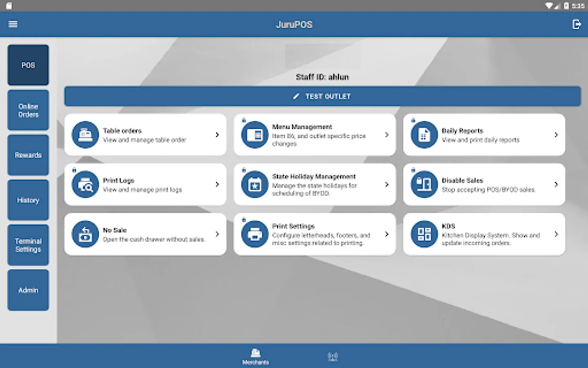
Task: Expand Print Settings chevron
Action: tap(387, 234)
